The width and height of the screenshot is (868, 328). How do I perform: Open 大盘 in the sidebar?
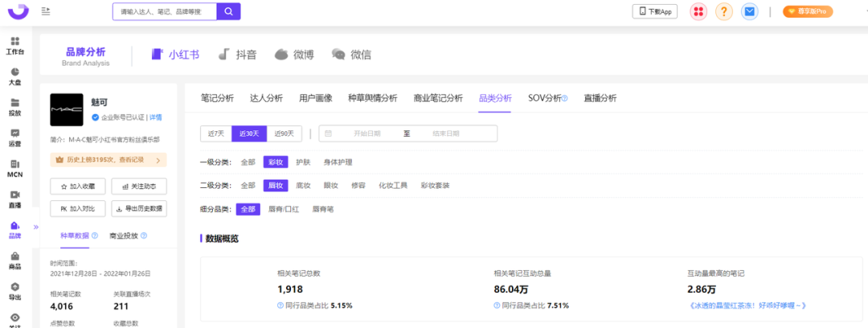(x=15, y=77)
